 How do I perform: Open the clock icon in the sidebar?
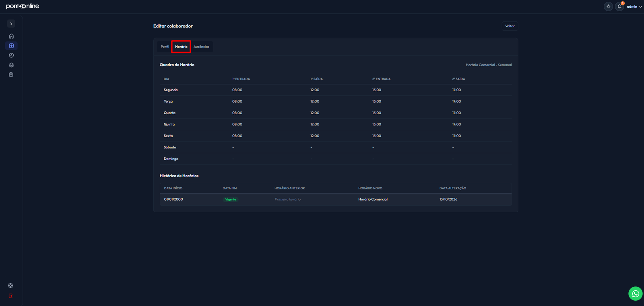[x=11, y=55]
